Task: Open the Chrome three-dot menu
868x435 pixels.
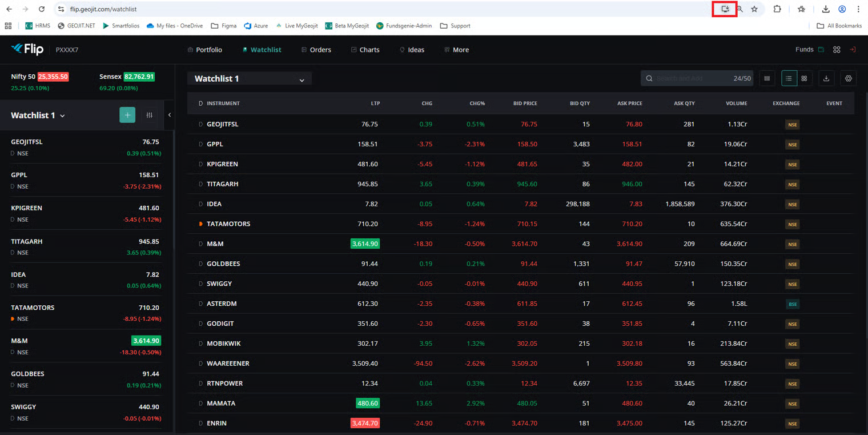Action: tap(858, 9)
